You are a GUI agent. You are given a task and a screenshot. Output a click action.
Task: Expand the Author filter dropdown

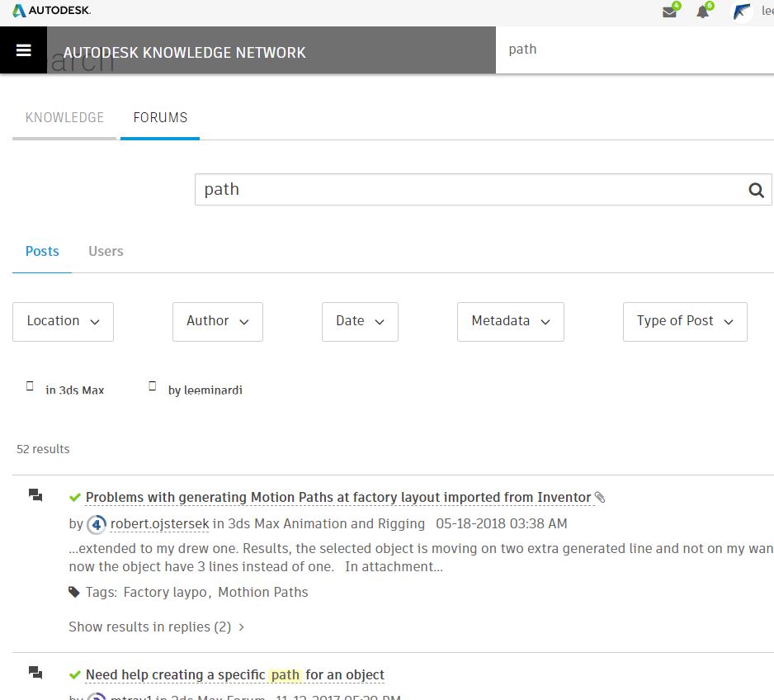(218, 322)
